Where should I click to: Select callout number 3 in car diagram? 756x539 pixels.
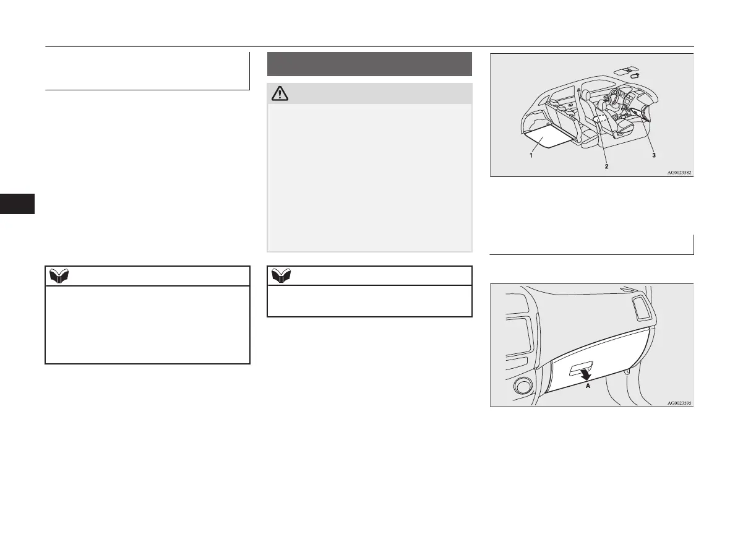point(654,157)
